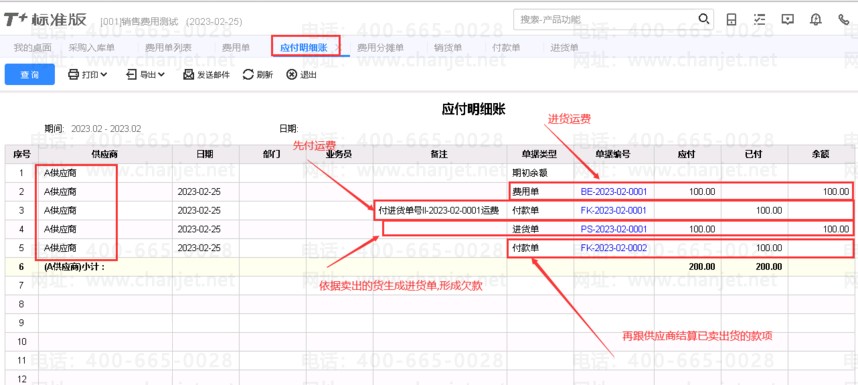Screen dimensions: 858x385
Task: Click the 发送邮件 button label
Action: coord(213,75)
